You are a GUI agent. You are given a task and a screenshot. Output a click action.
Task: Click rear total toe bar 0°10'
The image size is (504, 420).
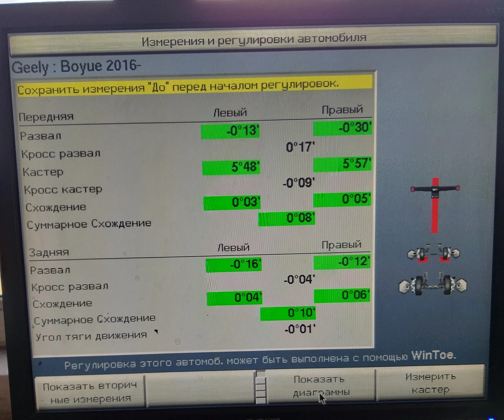(x=288, y=313)
